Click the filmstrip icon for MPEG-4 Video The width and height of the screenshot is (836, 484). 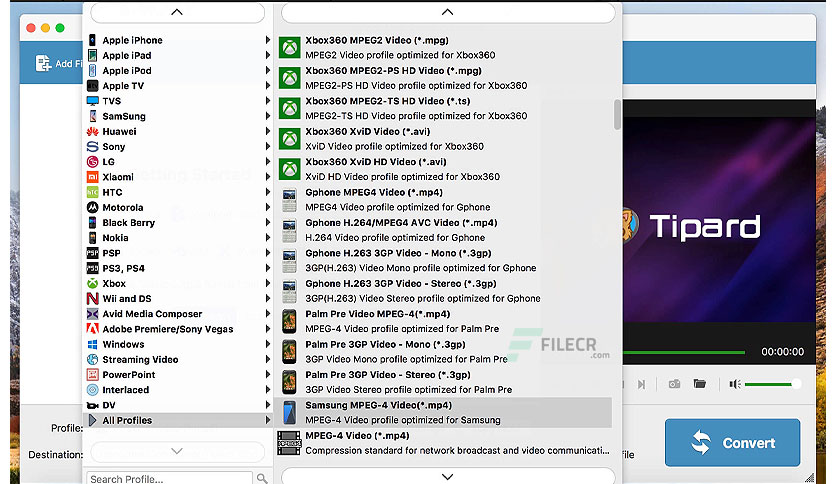(x=289, y=443)
